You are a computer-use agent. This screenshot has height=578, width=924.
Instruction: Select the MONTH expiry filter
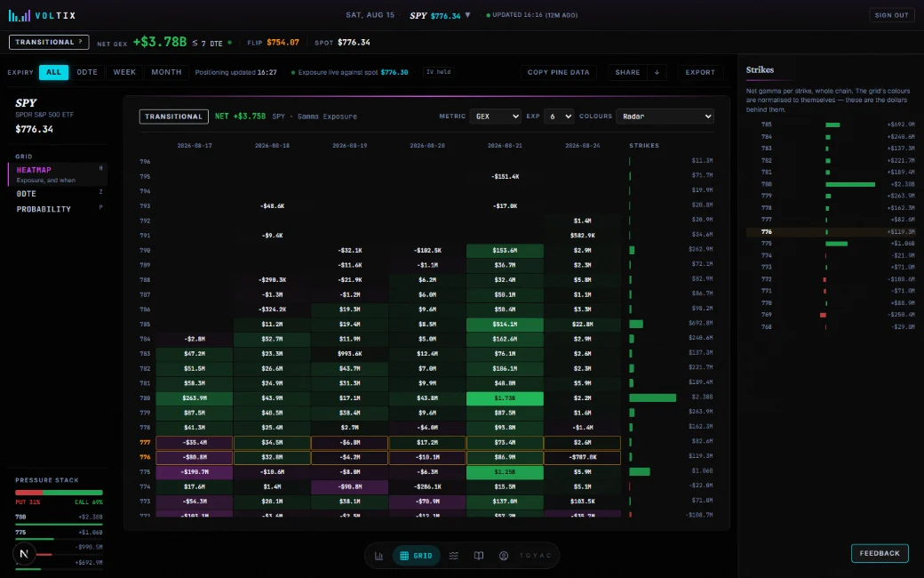[166, 72]
